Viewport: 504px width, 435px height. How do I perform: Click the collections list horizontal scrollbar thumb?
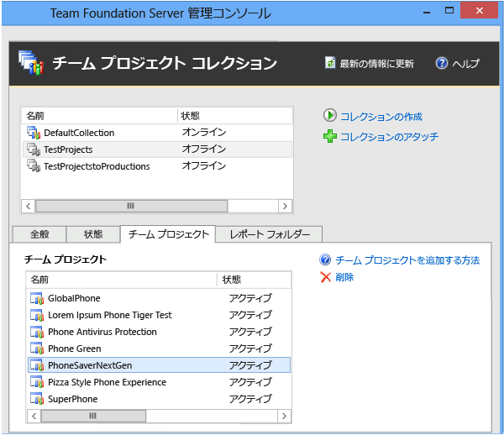[132, 206]
